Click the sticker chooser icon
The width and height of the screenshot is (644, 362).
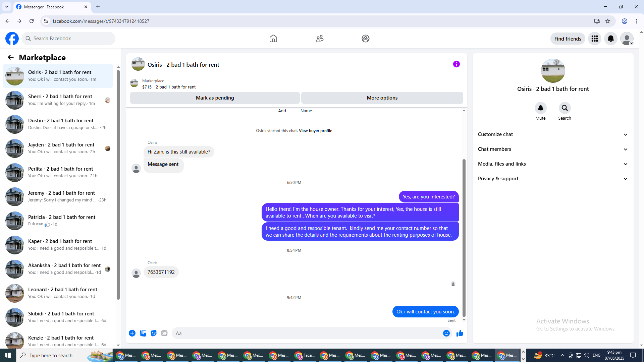(x=154, y=333)
